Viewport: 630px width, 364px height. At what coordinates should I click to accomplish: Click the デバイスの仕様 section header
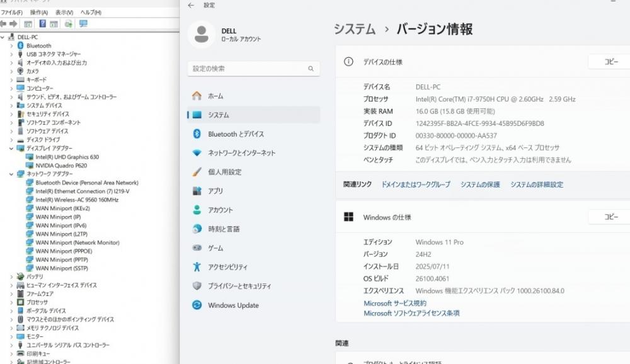coord(383,62)
